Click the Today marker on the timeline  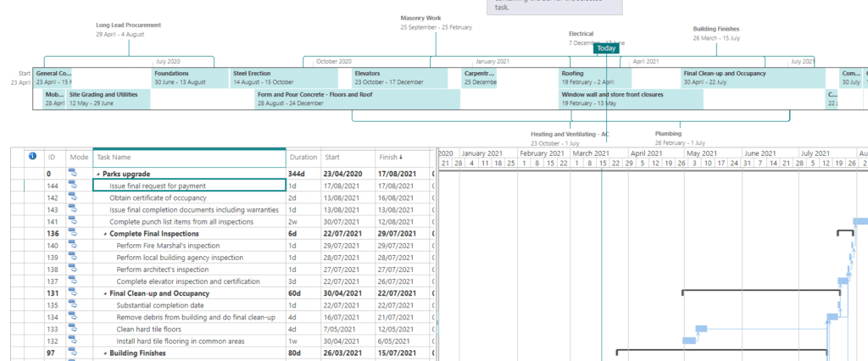pos(606,48)
